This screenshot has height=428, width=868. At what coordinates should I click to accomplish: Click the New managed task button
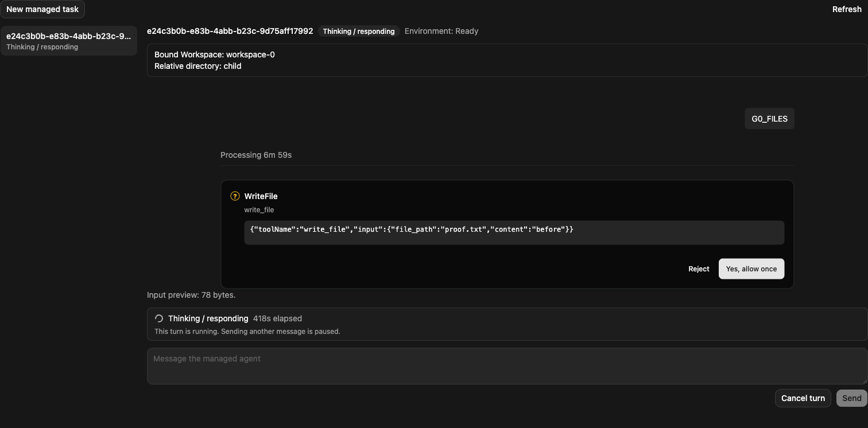(42, 9)
